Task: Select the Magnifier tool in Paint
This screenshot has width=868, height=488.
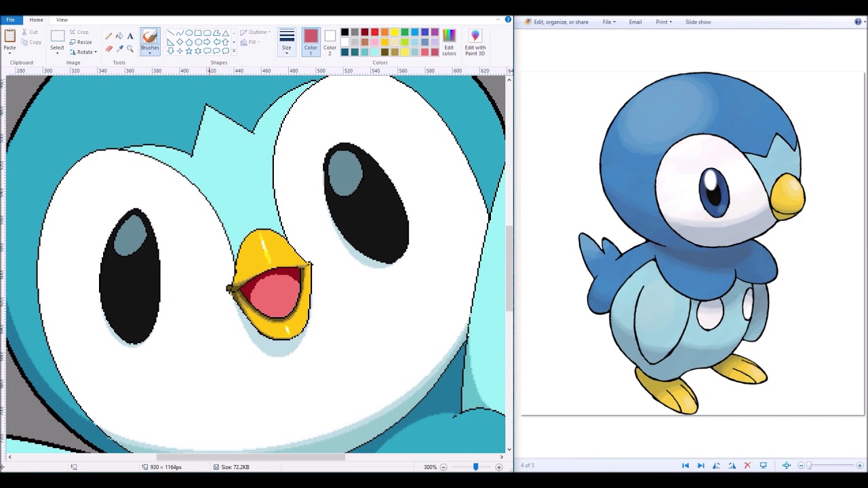Action: coord(130,49)
